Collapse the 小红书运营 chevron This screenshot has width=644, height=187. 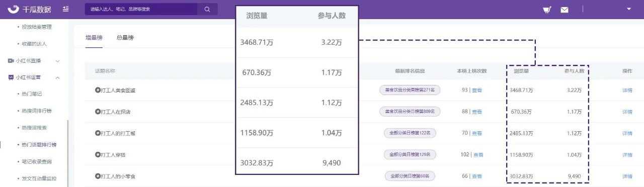(57, 77)
